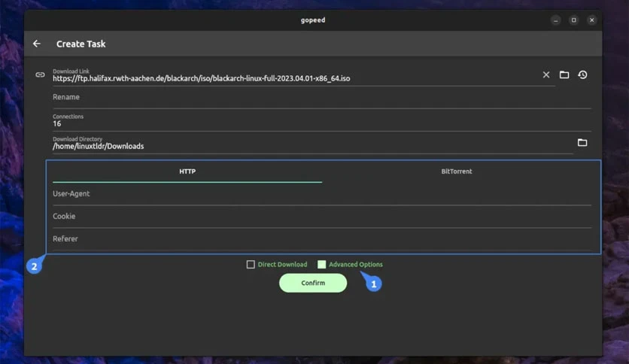
Task: Switch to the BitTorrent tab
Action: click(457, 171)
